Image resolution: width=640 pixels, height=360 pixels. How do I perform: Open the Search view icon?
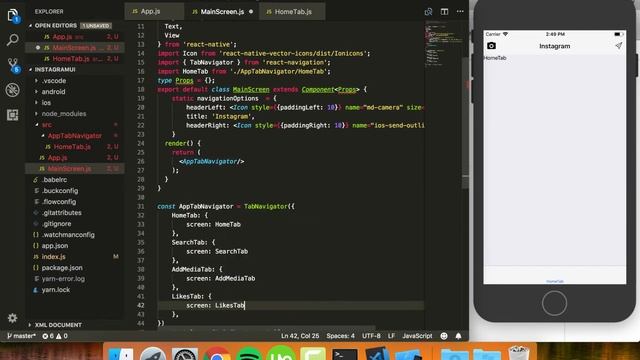pos(13,40)
